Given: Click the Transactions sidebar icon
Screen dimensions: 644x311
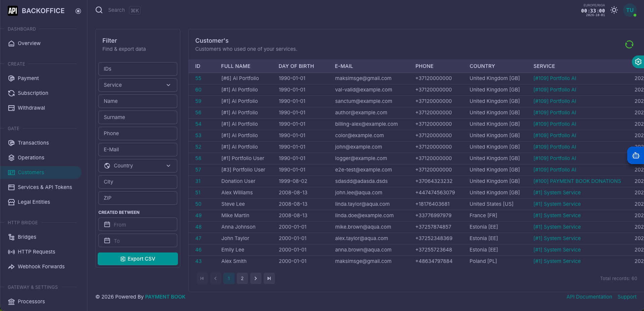Looking at the screenshot, I should tap(11, 143).
